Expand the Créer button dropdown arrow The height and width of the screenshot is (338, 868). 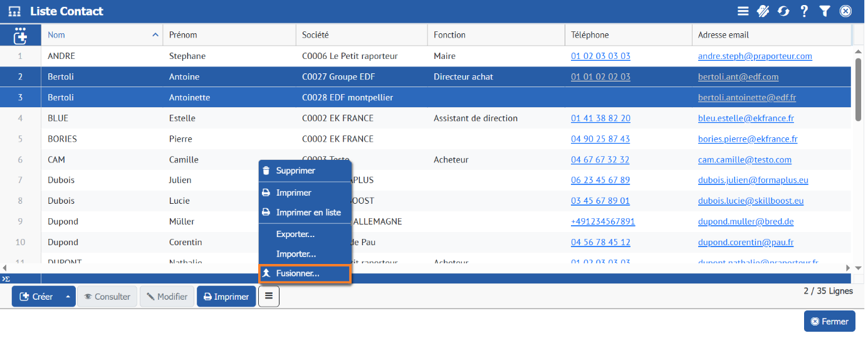pyautogui.click(x=68, y=297)
